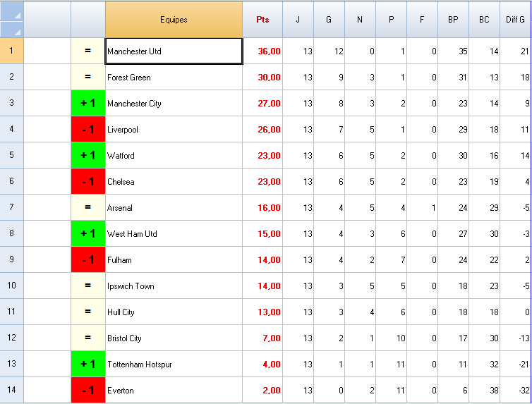This screenshot has height=404, width=532.
Task: Click the -32 goal difference cell for Everton
Action: pos(516,391)
